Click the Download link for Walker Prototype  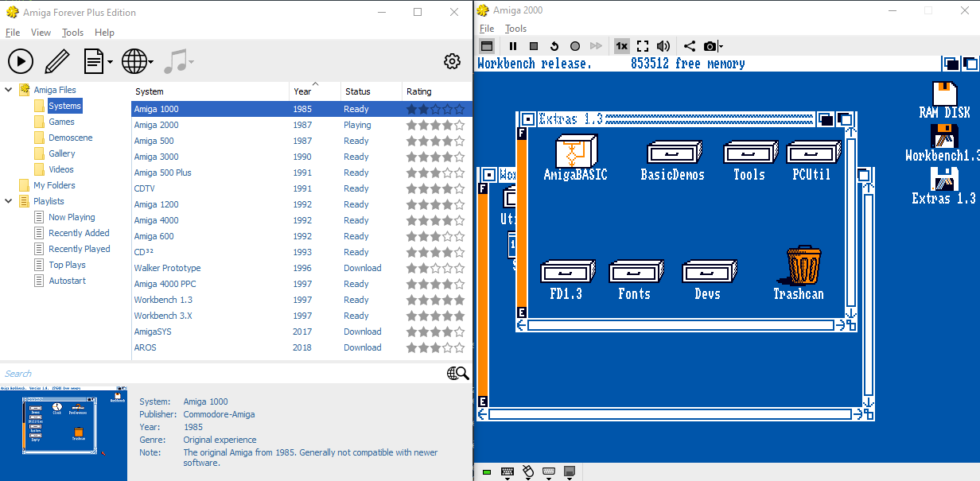pyautogui.click(x=362, y=268)
